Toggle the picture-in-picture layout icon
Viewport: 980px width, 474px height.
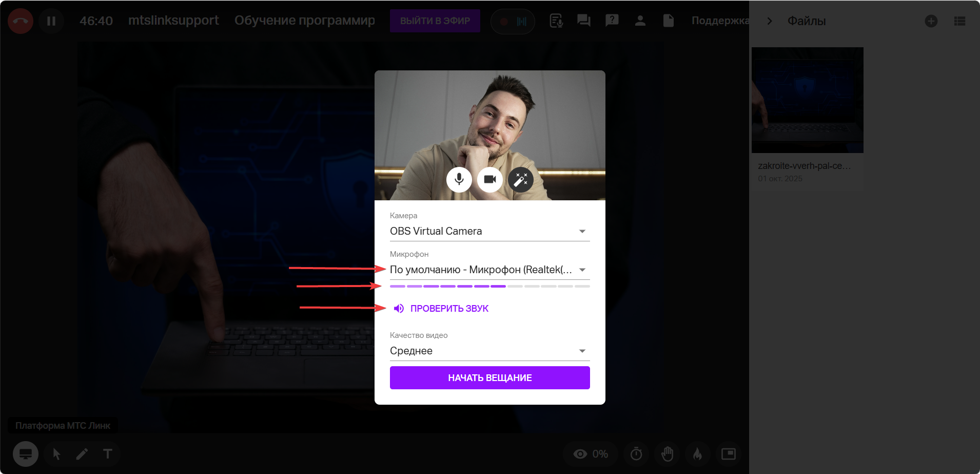[x=729, y=454]
